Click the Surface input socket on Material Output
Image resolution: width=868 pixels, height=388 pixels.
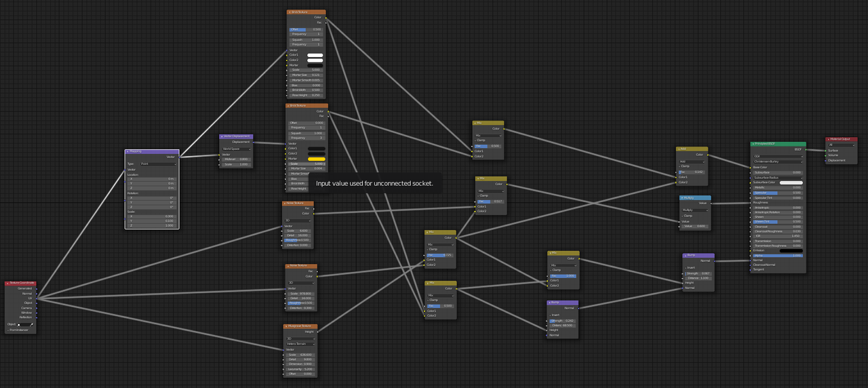(825, 151)
